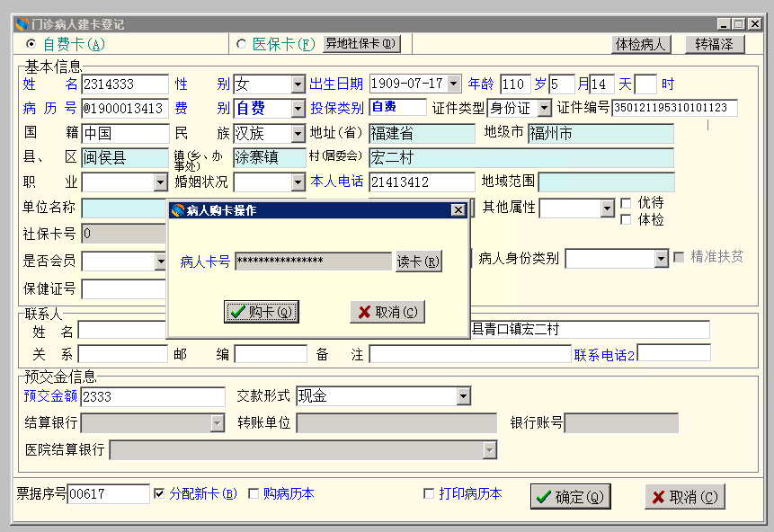774x532 pixels.
Task: Click the 地域范围 input field
Action: (606, 182)
